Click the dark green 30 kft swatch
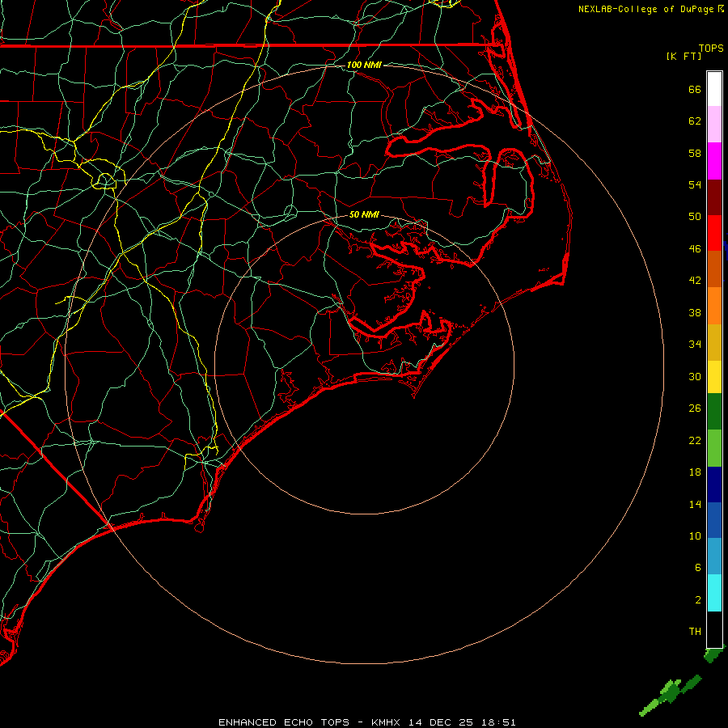The image size is (728, 728). click(x=714, y=412)
